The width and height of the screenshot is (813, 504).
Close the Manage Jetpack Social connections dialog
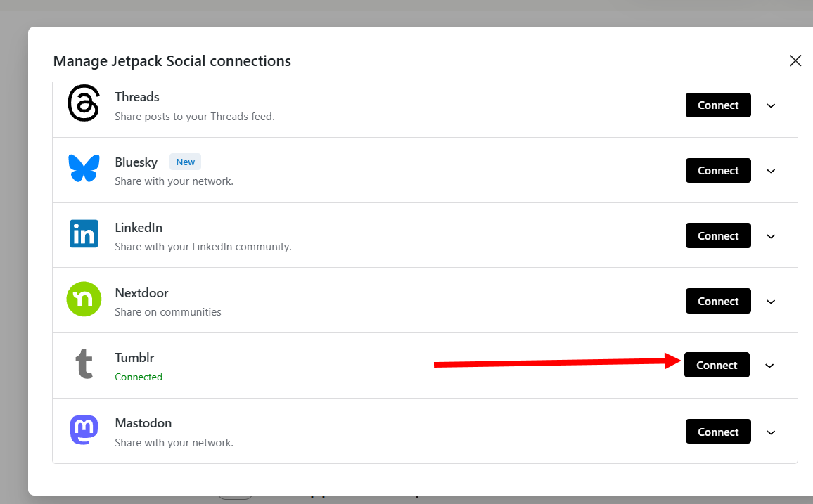coord(795,60)
